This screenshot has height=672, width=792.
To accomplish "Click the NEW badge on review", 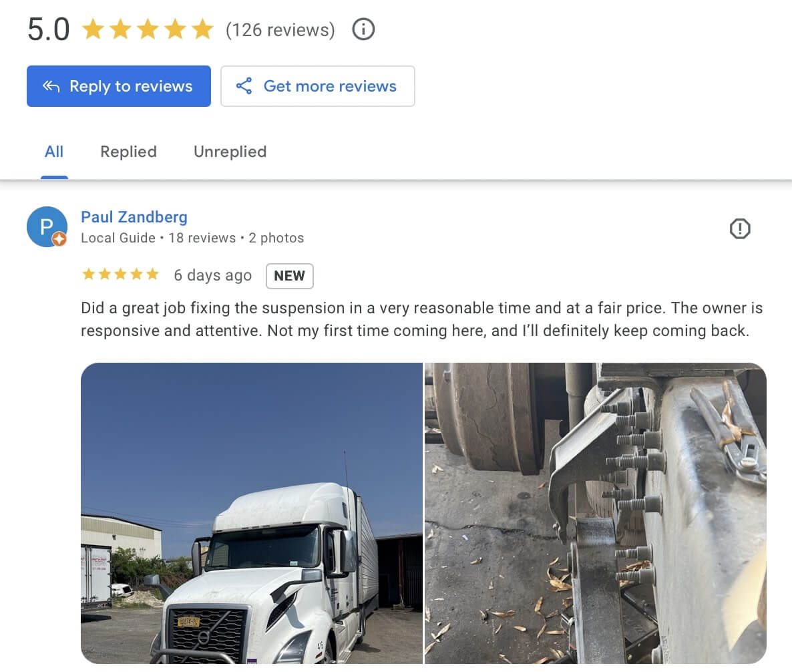I will tap(289, 276).
